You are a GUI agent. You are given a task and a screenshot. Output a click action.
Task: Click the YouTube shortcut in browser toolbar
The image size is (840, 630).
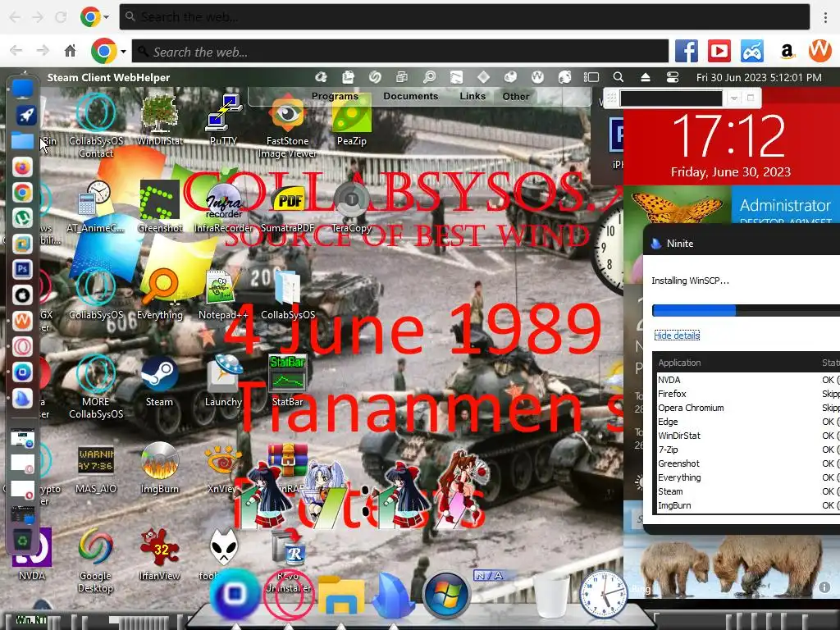tap(719, 52)
